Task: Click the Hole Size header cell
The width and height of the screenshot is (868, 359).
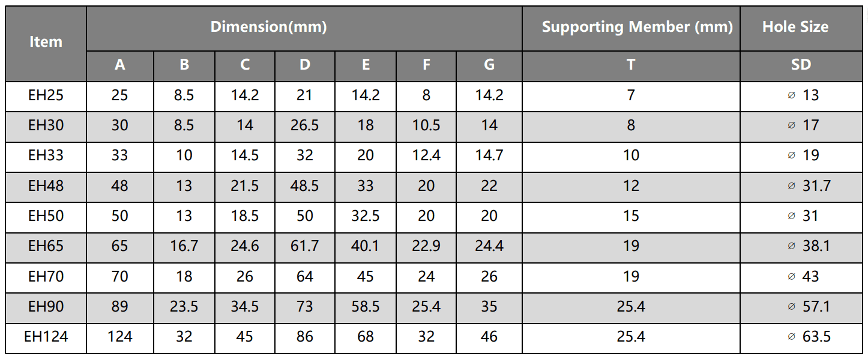Action: coord(795,27)
